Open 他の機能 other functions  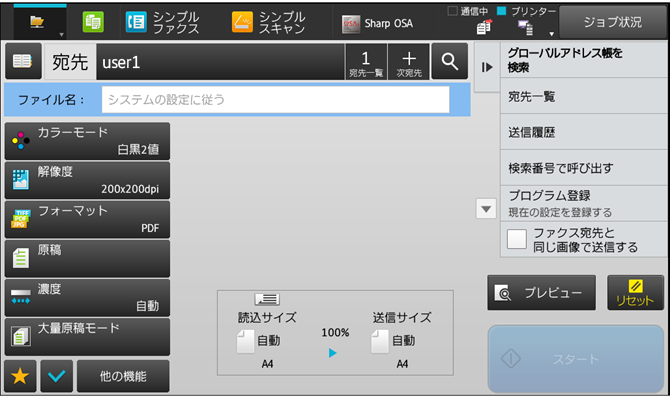(123, 376)
